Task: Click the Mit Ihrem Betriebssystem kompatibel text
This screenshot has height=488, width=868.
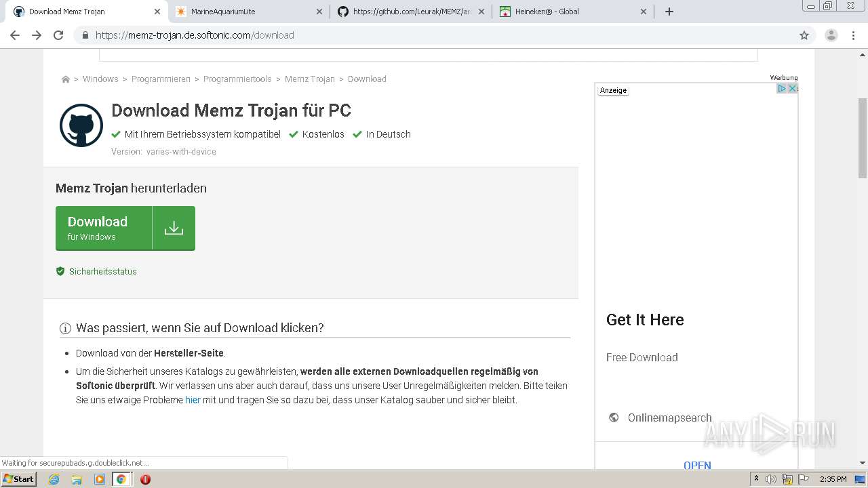Action: [x=203, y=134]
